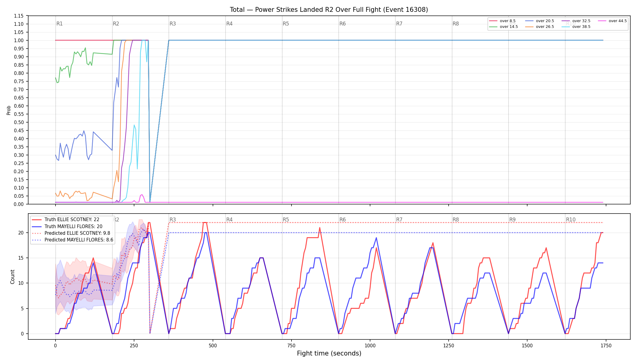
Task: Click the R6 round marker in top chart
Action: tap(342, 24)
